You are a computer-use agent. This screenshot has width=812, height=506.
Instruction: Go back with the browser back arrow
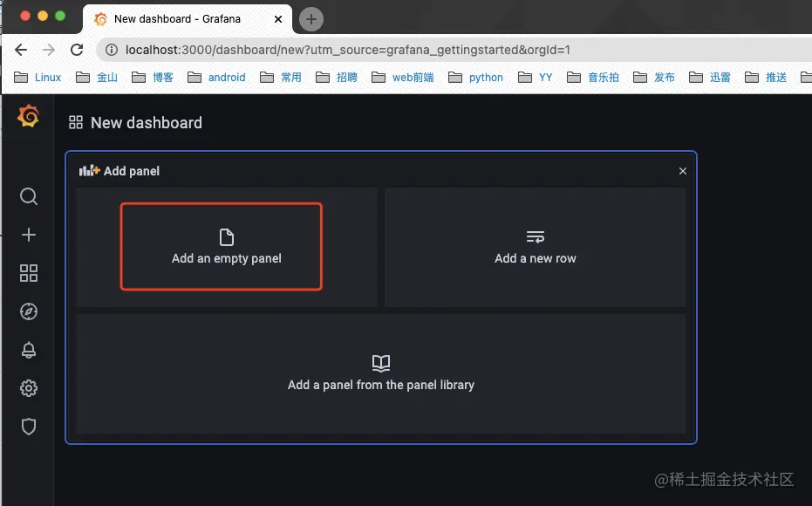pyautogui.click(x=21, y=50)
